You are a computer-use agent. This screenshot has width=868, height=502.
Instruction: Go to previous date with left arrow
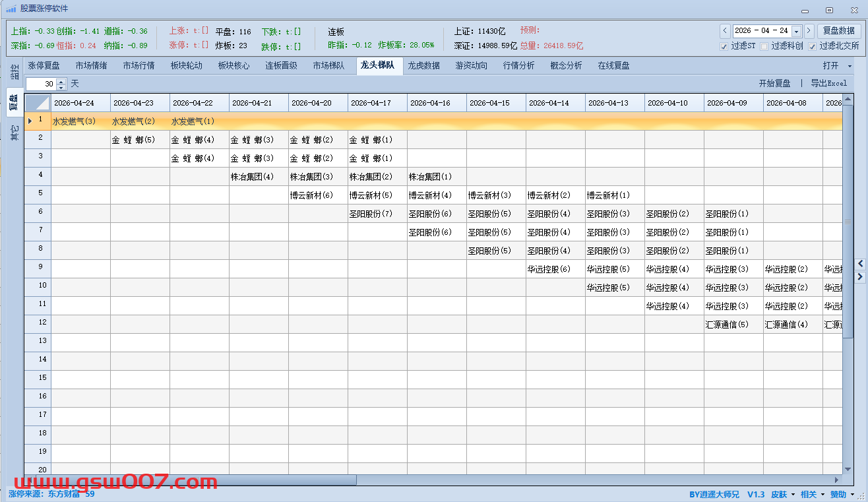tap(725, 31)
